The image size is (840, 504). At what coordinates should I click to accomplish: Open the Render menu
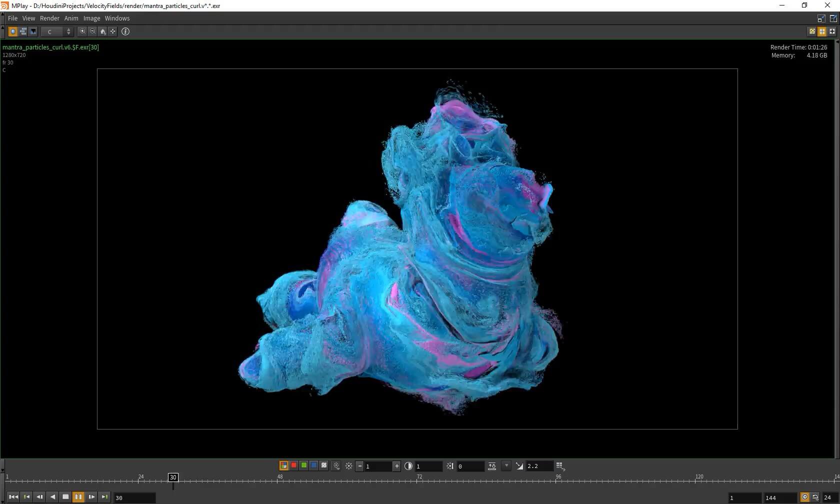tap(49, 18)
